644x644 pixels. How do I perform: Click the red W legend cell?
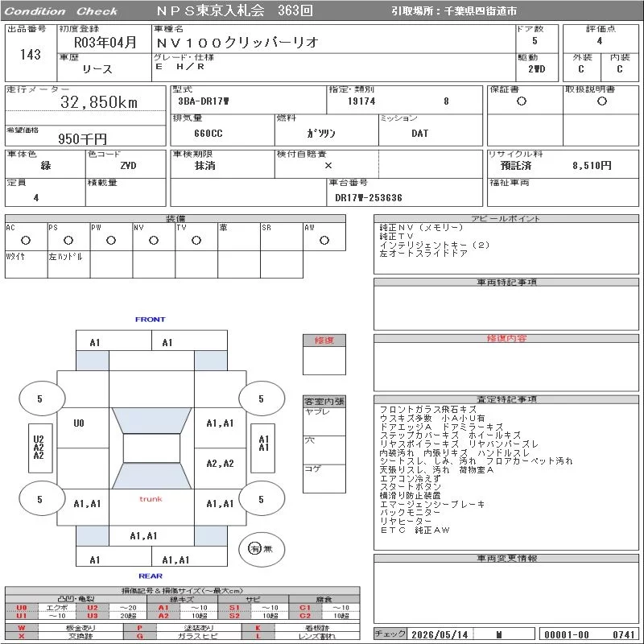[22, 628]
